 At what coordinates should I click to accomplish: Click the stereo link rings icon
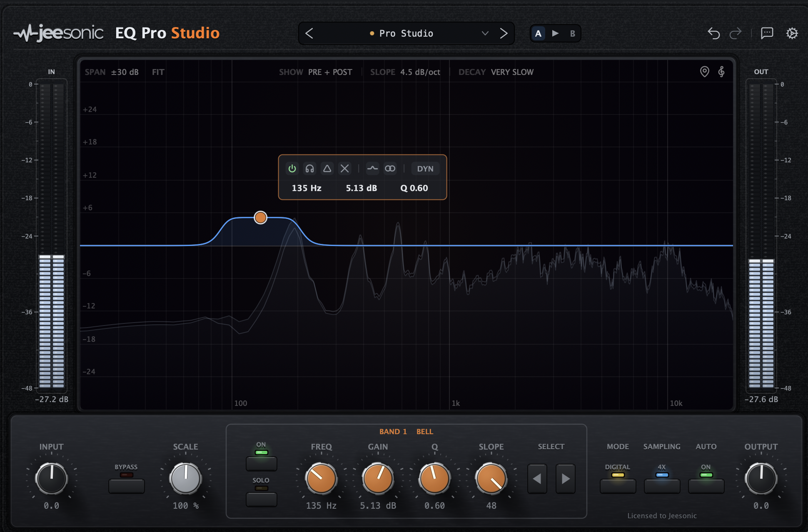point(390,169)
